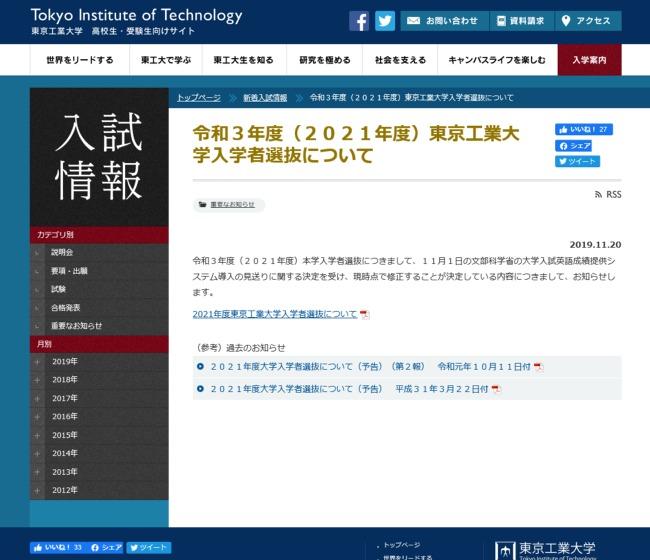Select the 要項・出願 sidebar category
This screenshot has width=650, height=560.
(x=99, y=271)
